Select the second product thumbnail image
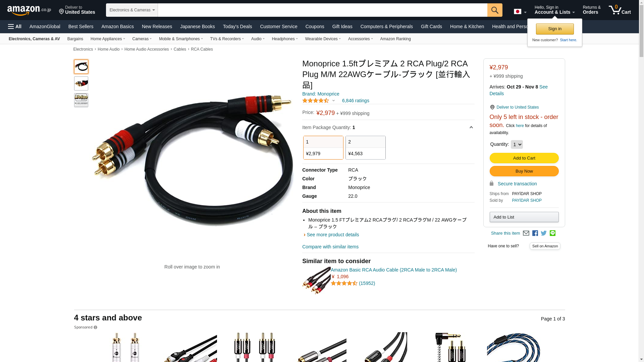 click(x=81, y=83)
